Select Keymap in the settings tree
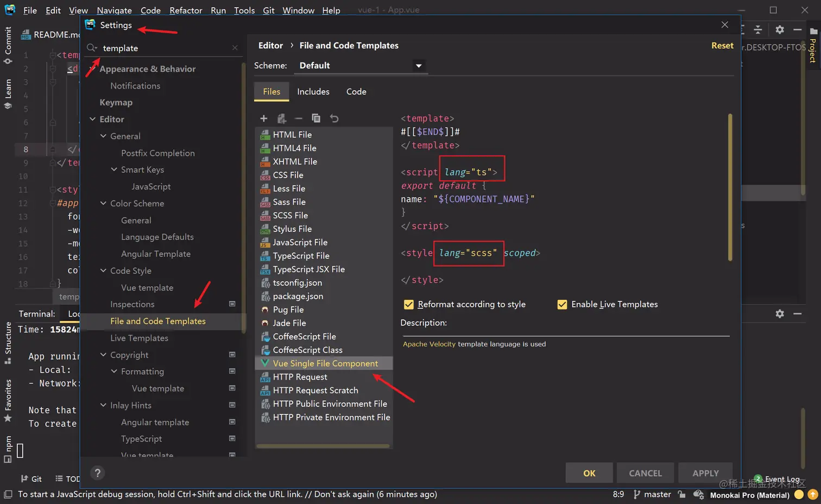 coord(116,102)
